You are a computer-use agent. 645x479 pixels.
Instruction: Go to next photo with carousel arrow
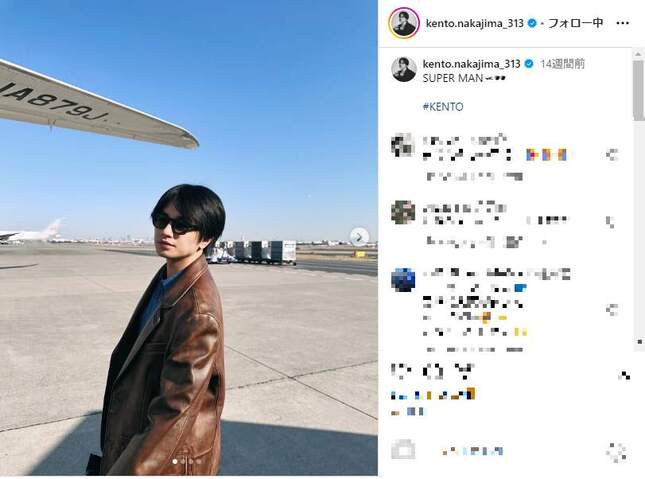point(359,237)
